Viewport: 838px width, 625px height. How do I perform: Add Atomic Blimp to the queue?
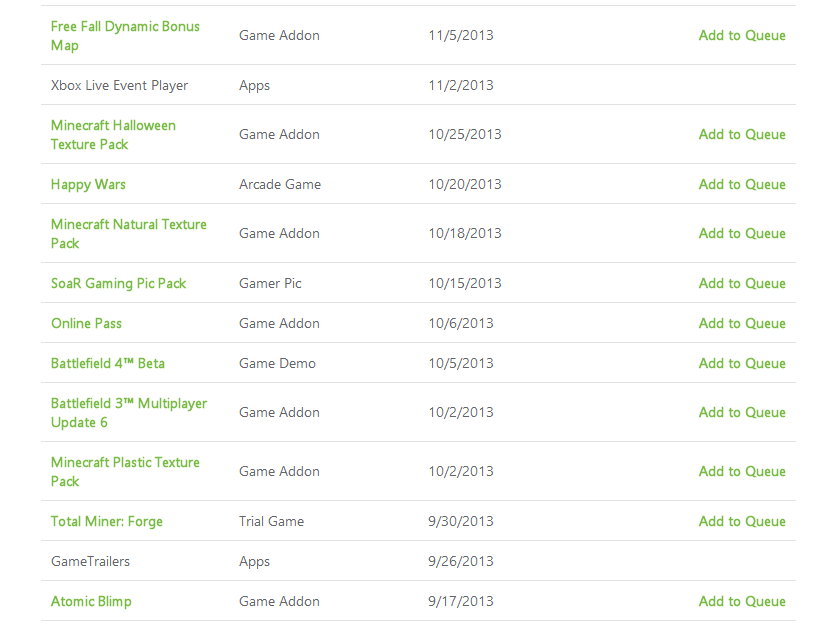click(x=742, y=601)
